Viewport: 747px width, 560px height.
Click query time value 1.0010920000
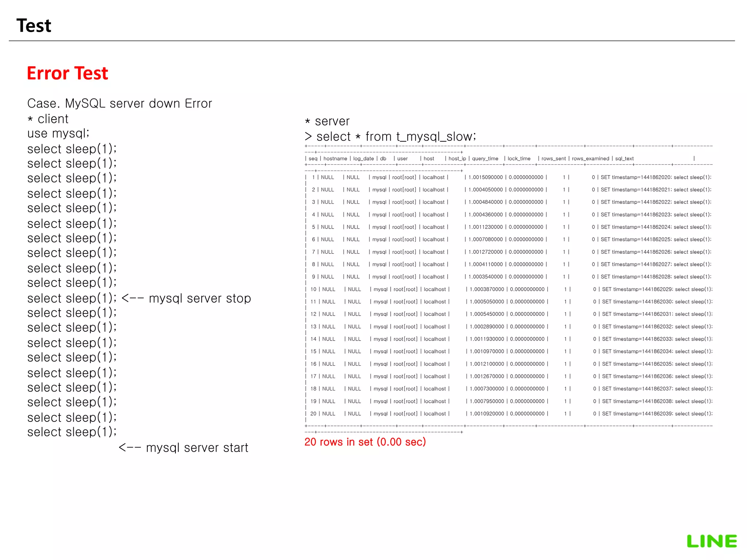(487, 413)
